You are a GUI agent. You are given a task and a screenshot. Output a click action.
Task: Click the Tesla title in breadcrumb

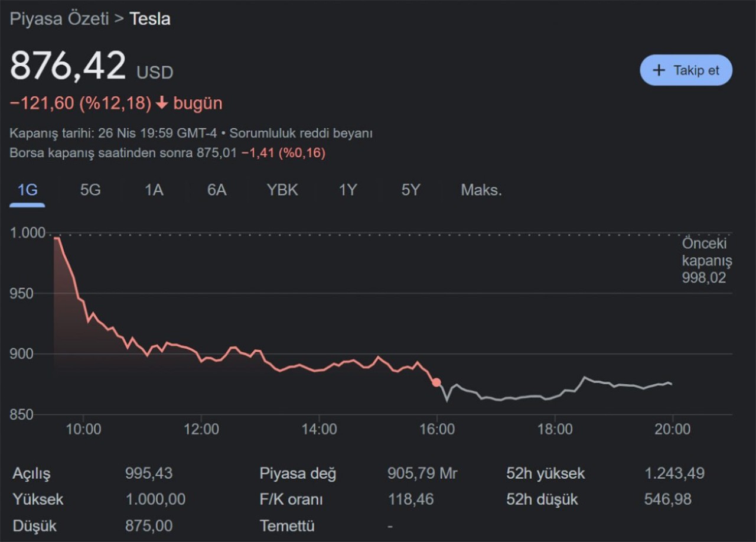coord(149,19)
